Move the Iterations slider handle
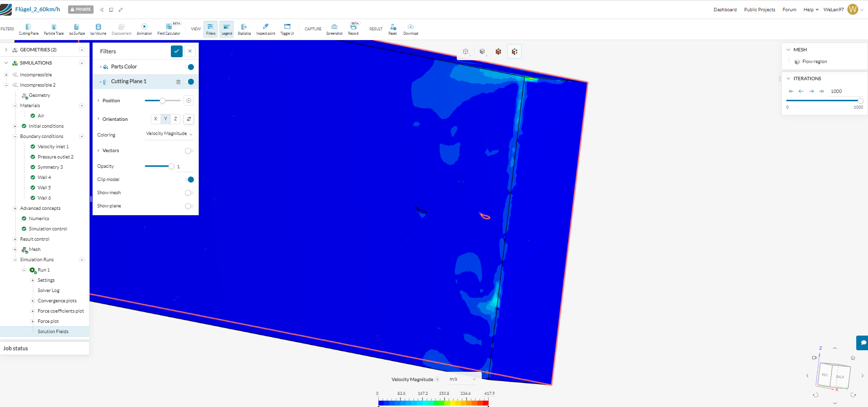This screenshot has height=407, width=868. pos(860,101)
